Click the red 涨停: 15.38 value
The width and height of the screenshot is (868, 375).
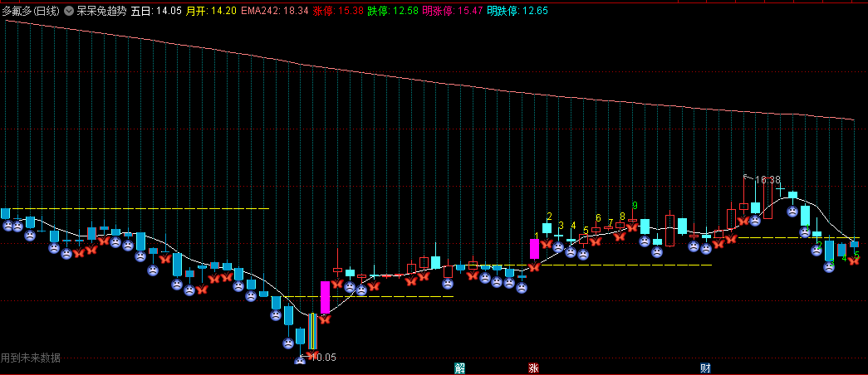point(338,11)
